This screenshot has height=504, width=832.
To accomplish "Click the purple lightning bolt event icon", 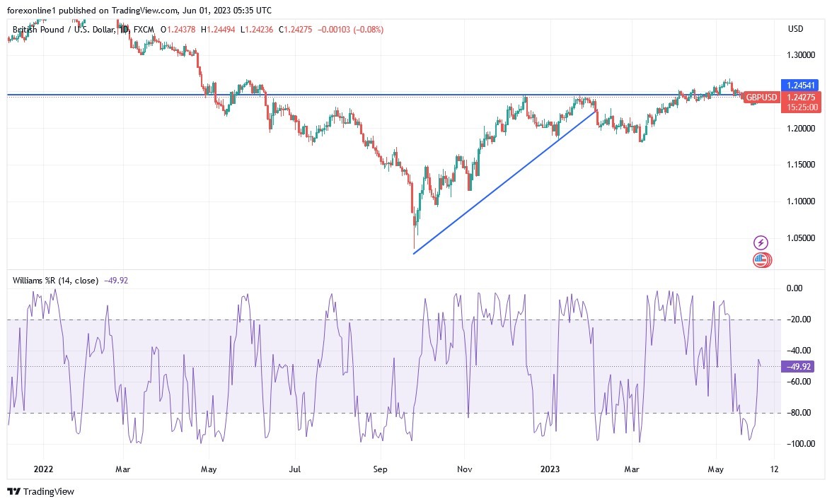I will pyautogui.click(x=761, y=242).
